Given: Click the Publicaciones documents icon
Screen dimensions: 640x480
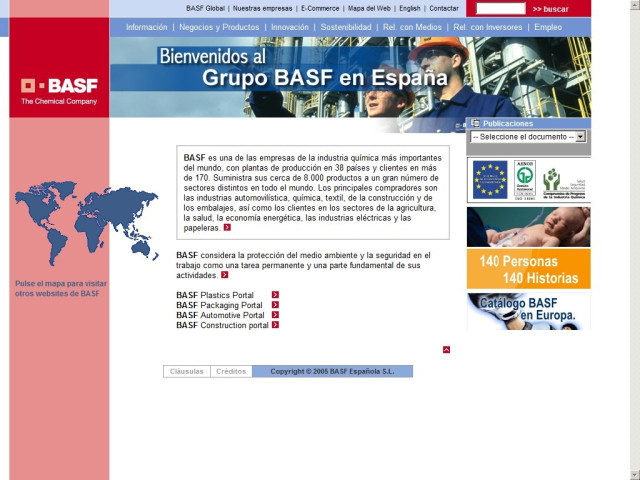Looking at the screenshot, I should [x=475, y=123].
